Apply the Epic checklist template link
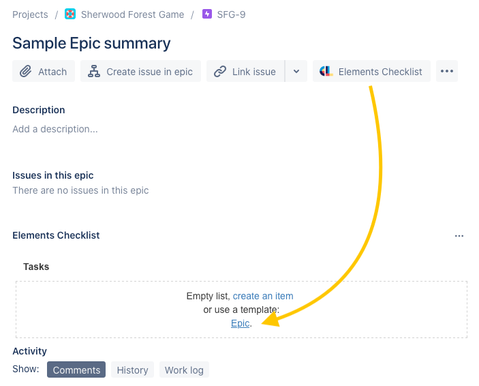 tap(240, 323)
